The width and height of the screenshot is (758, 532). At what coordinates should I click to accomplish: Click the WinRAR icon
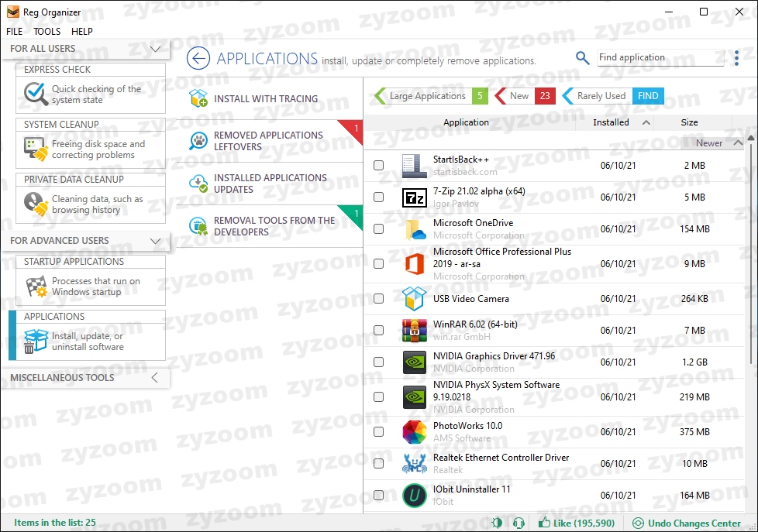(x=415, y=331)
